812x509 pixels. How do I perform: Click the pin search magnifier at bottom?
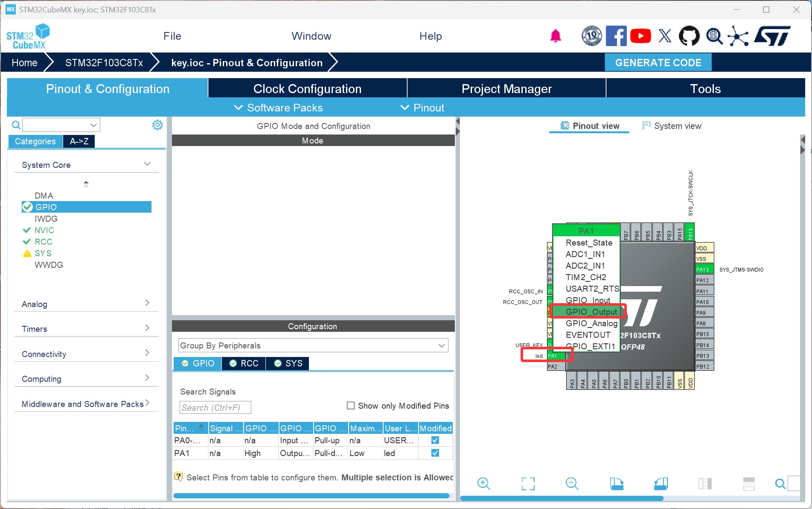(780, 483)
